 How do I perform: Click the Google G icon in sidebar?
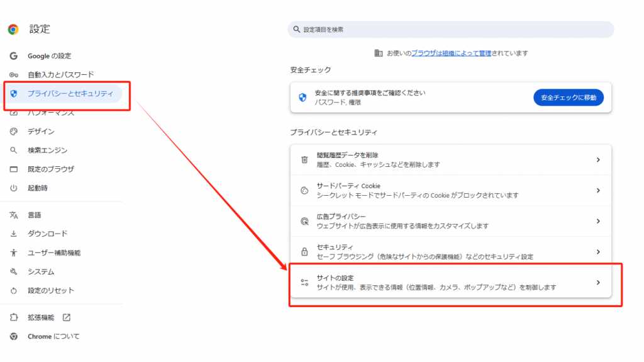click(14, 56)
